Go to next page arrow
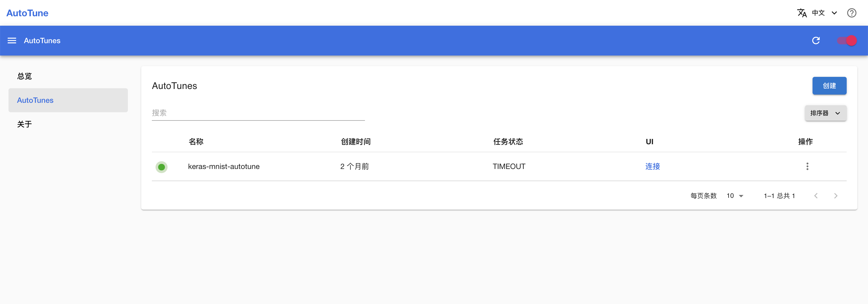Viewport: 868px width, 304px height. 836,196
